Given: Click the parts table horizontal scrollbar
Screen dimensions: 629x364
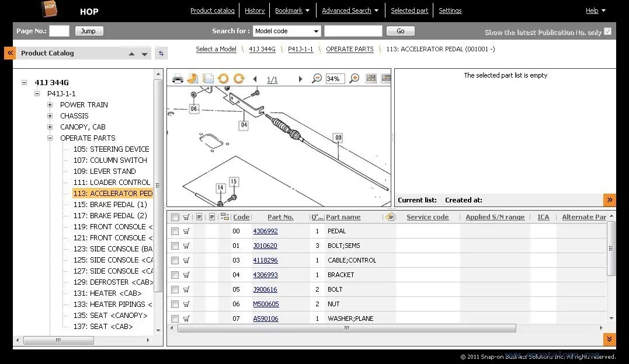Looking at the screenshot, I should click(346, 328).
